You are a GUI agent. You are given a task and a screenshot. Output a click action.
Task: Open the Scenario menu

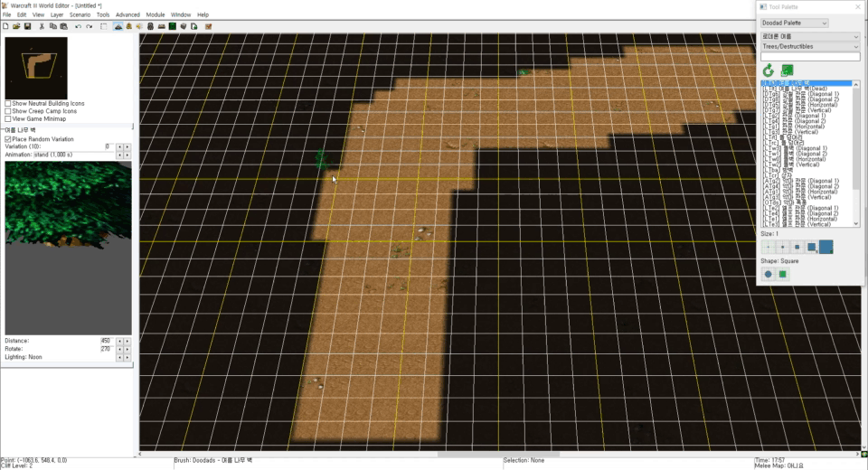tap(80, 15)
